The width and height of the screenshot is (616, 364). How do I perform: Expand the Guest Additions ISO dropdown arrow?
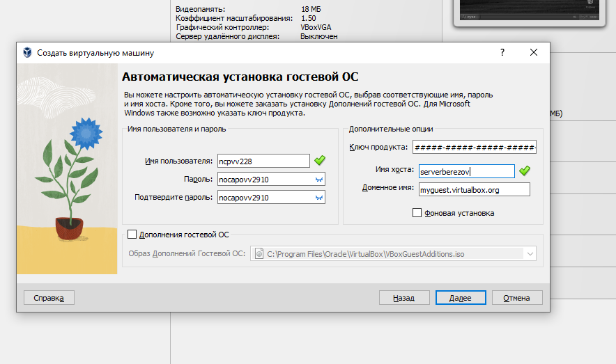[x=530, y=254]
